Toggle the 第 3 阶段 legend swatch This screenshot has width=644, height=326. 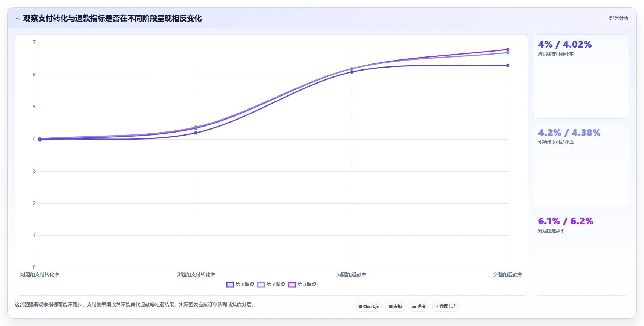(292, 285)
